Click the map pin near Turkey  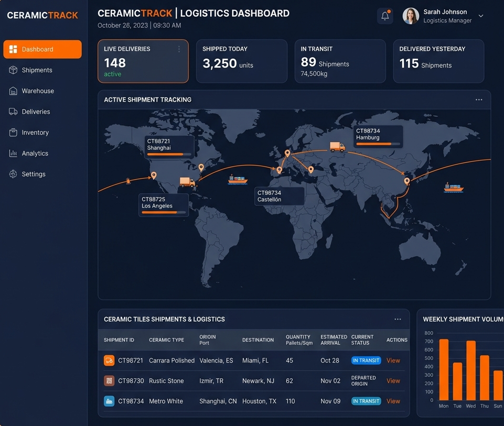(x=311, y=169)
